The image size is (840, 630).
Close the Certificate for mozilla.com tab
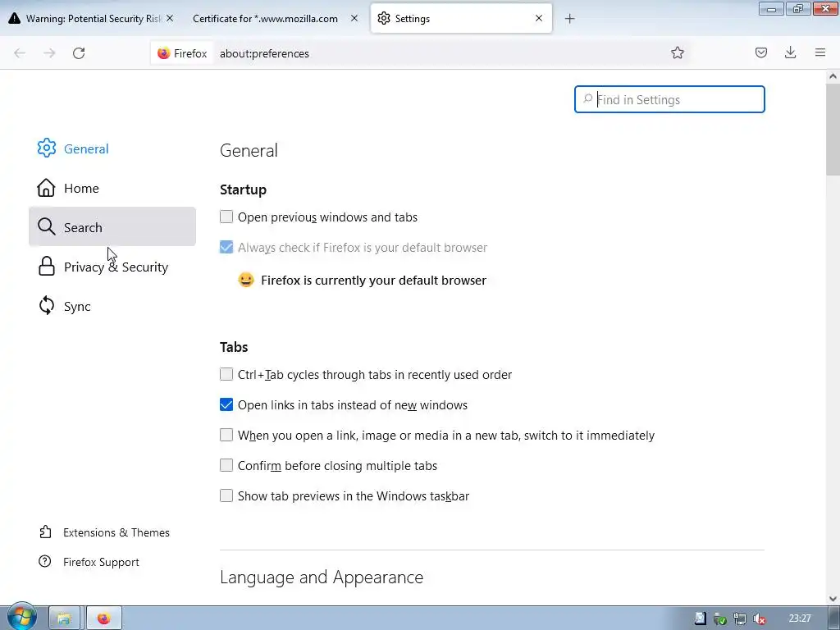tap(354, 18)
